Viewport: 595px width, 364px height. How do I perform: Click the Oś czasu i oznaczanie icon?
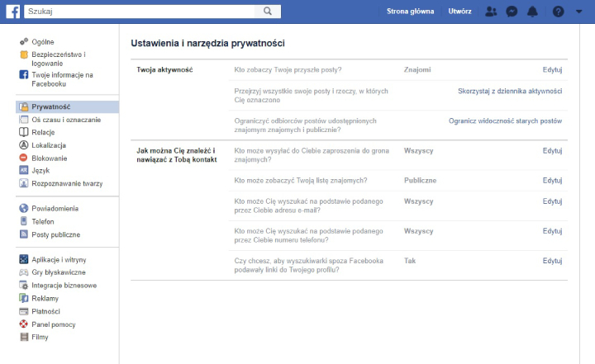[x=24, y=120]
